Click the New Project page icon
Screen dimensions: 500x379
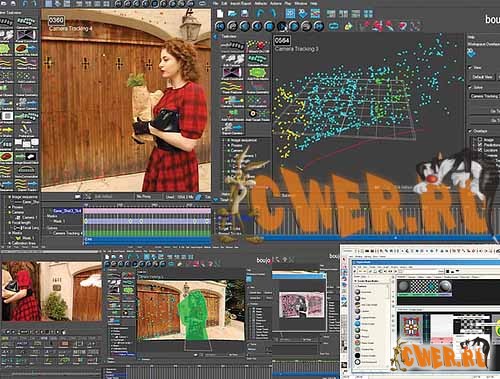click(220, 13)
